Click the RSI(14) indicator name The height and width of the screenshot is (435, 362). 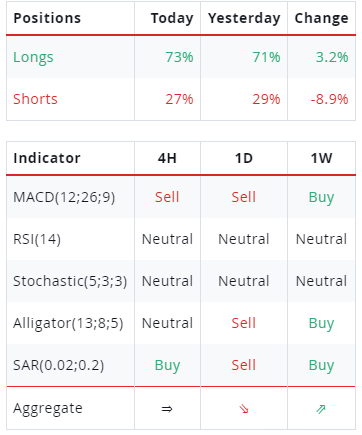(37, 239)
